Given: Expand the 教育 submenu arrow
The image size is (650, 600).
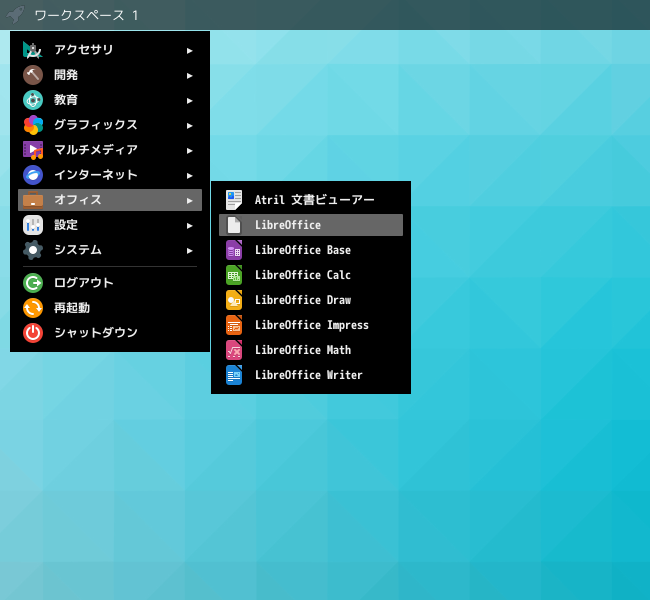Looking at the screenshot, I should point(189,101).
